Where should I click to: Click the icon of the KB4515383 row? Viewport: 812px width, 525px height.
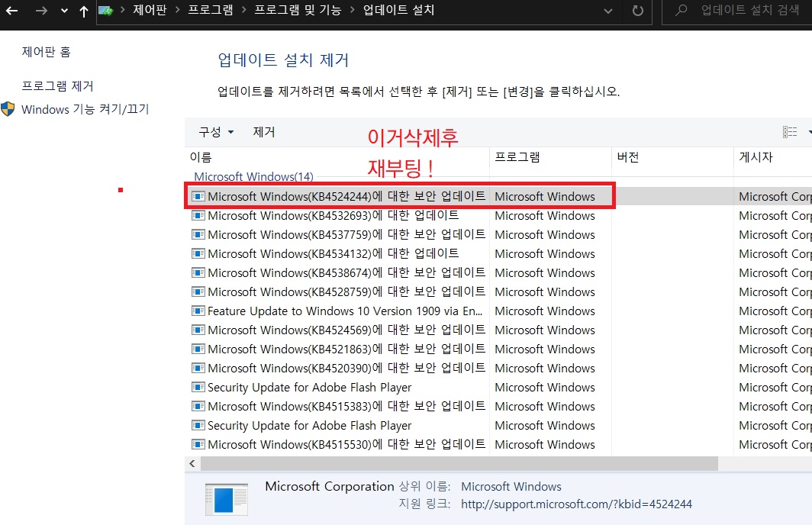click(198, 407)
